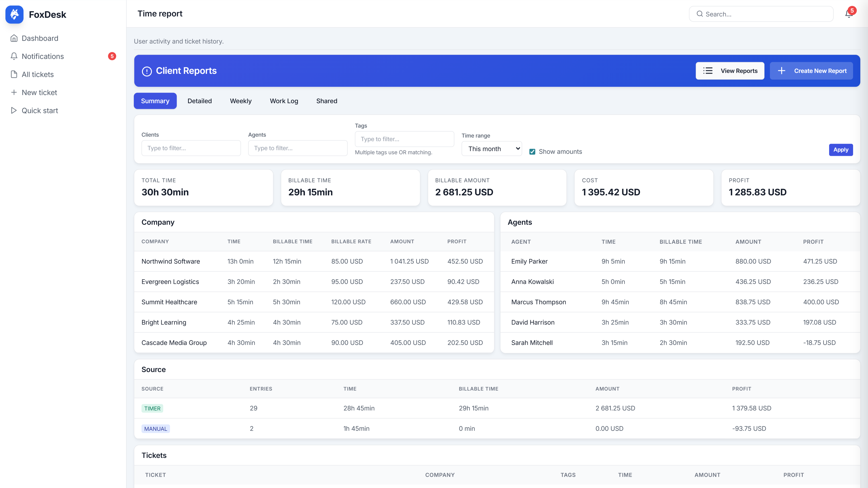This screenshot has width=868, height=488.
Task: Click the Clients filter input field
Action: [191, 148]
